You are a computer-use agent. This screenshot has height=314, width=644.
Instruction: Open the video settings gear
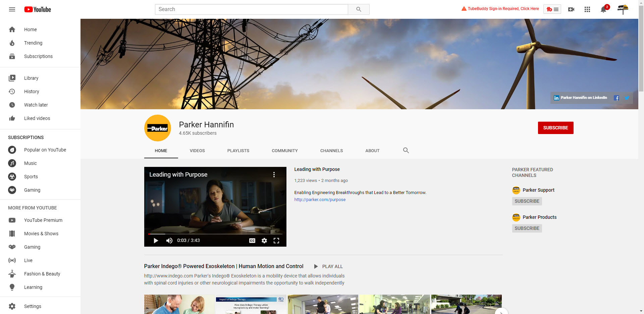(x=264, y=241)
